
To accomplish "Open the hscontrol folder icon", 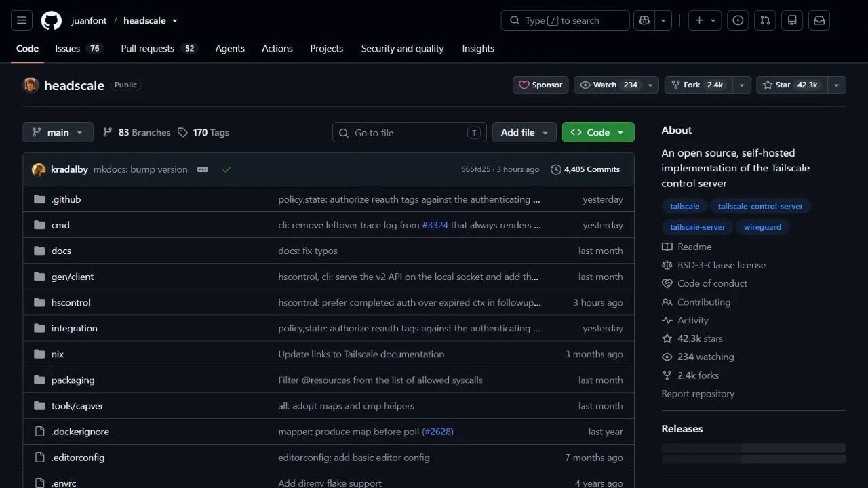I will pos(39,302).
